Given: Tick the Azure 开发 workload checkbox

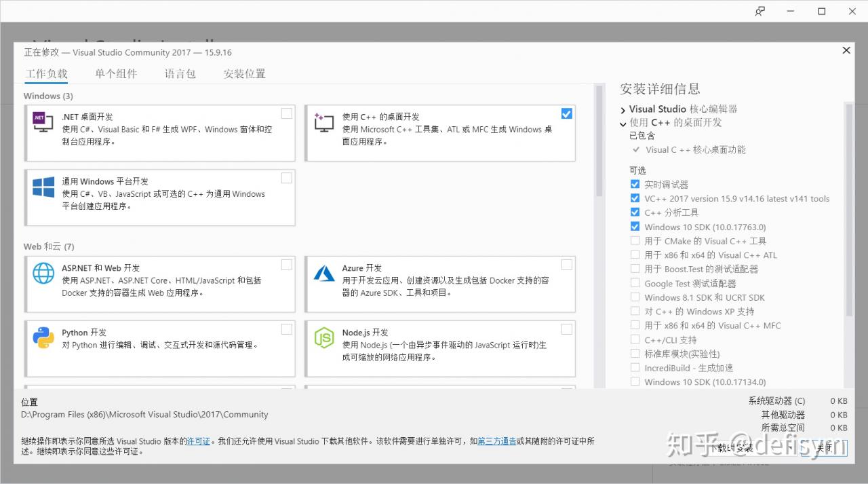Looking at the screenshot, I should 567,265.
